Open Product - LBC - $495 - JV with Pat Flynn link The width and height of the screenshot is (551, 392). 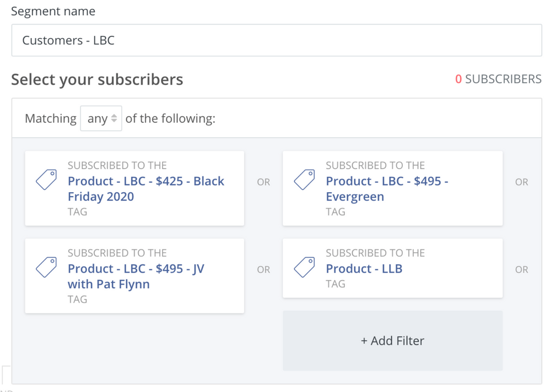pyautogui.click(x=136, y=276)
